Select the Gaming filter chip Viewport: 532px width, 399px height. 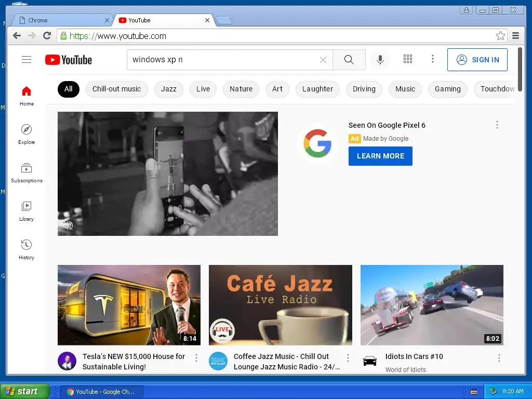coord(448,89)
